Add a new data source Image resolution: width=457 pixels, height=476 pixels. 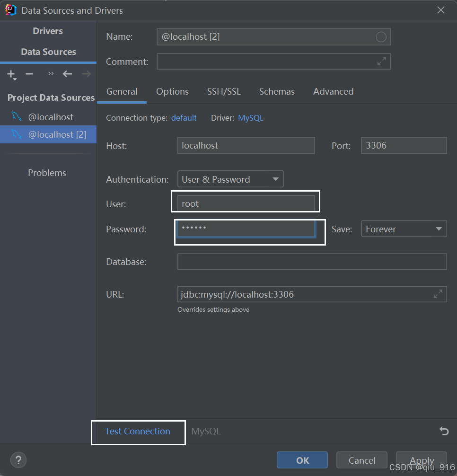pos(11,74)
